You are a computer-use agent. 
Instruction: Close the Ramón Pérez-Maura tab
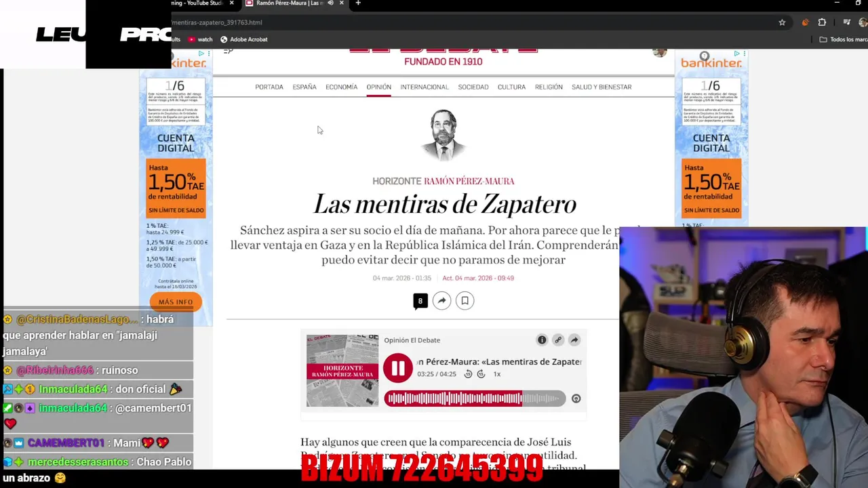342,3
